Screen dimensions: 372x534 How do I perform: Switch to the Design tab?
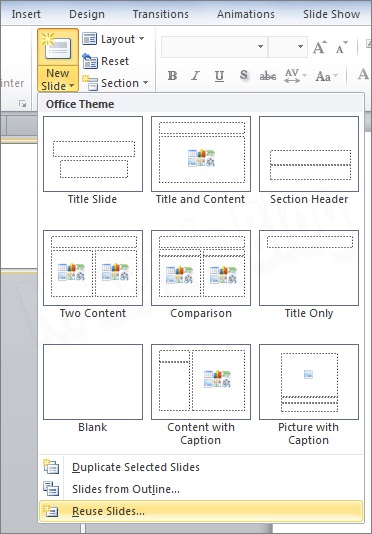tap(87, 14)
